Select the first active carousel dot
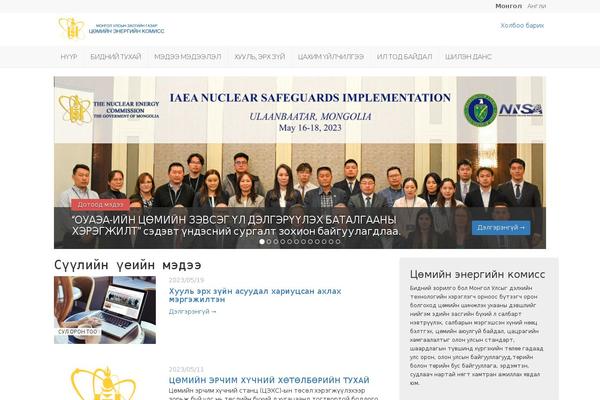 pos(262,242)
